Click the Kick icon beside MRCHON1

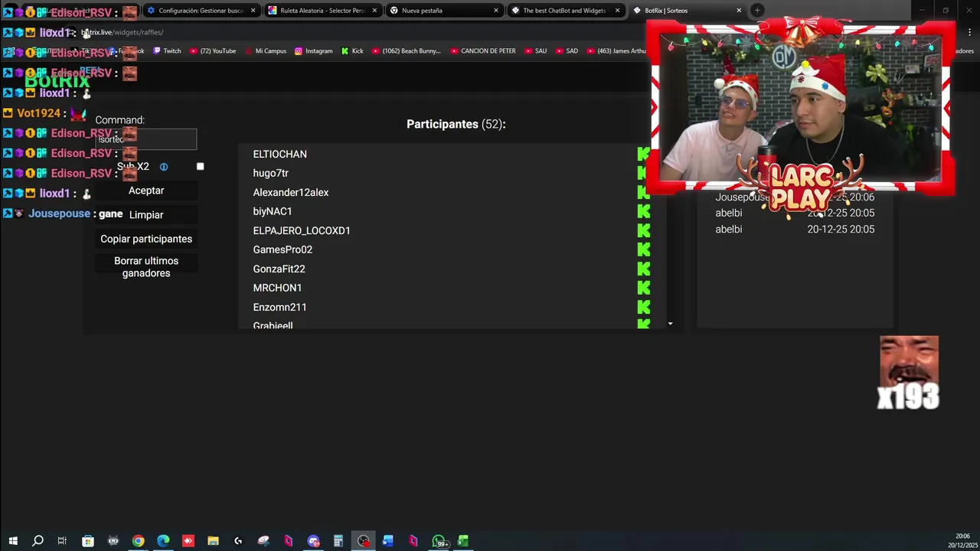click(643, 288)
